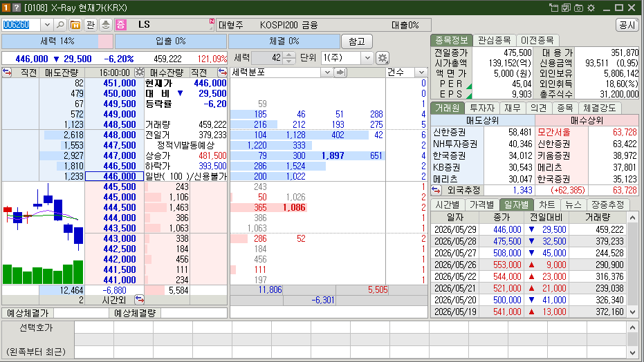Click the pink 증 badge icon
The image size is (644, 362).
pyautogui.click(x=121, y=25)
